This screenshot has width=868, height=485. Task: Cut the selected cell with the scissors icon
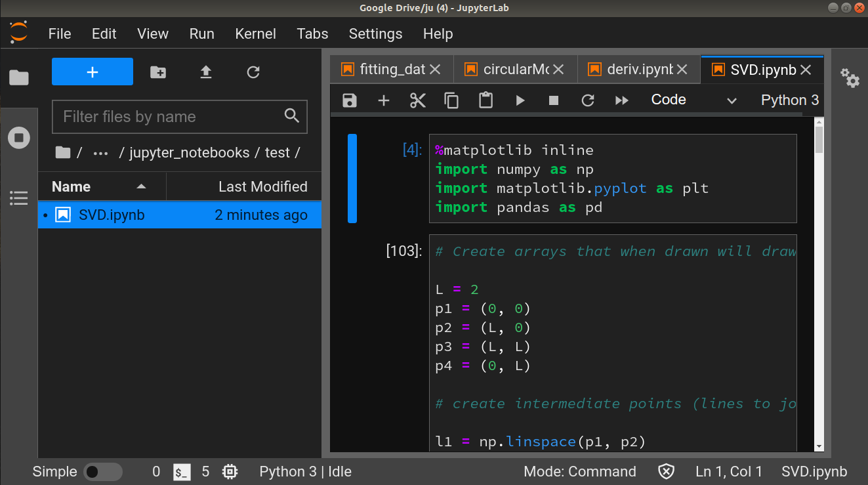point(417,100)
